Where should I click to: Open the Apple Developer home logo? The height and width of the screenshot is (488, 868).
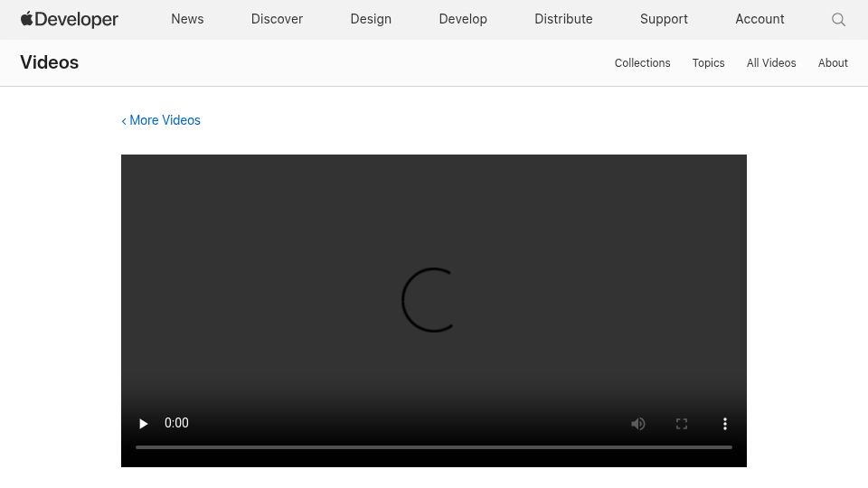pos(70,19)
